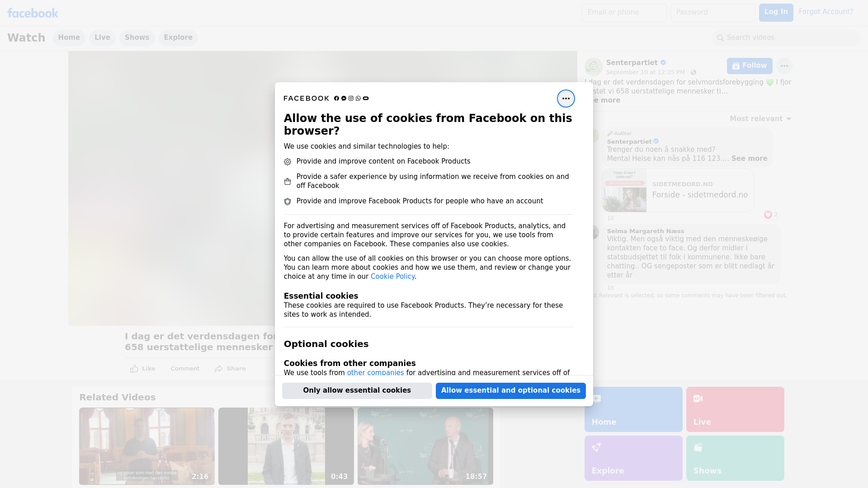Focus the Password field
This screenshot has height=488, width=868.
(x=712, y=12)
